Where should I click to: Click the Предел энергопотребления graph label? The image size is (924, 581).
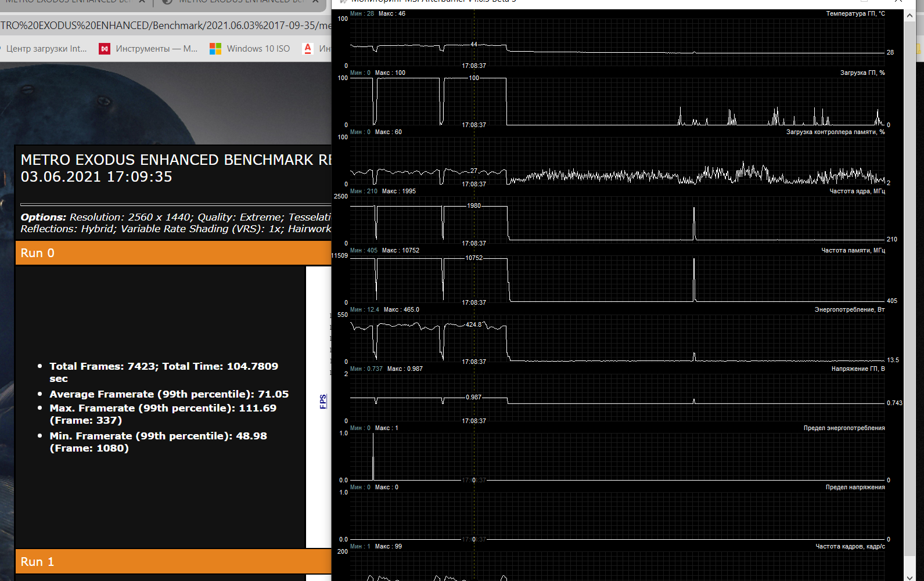[844, 428]
